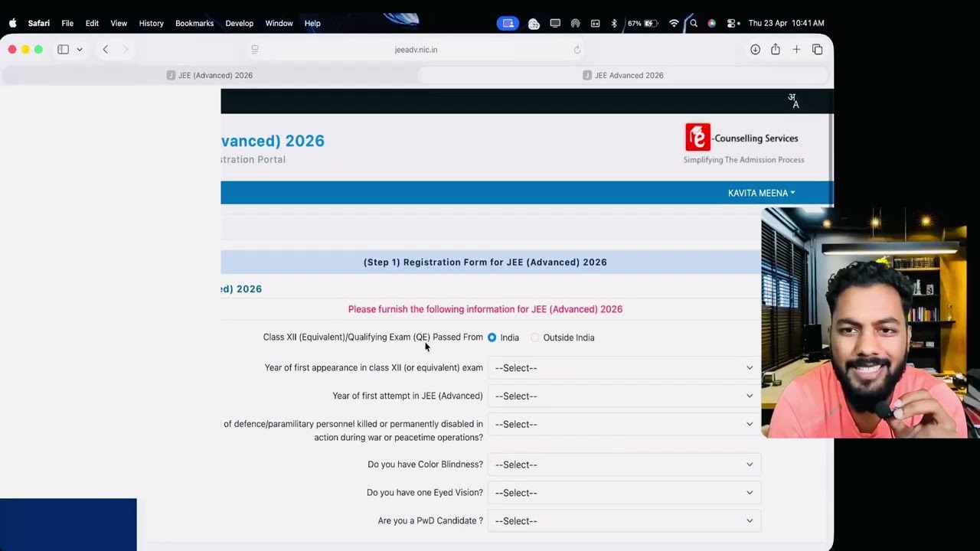
Task: Open the KAVITA MEENA user dropdown
Action: (761, 193)
